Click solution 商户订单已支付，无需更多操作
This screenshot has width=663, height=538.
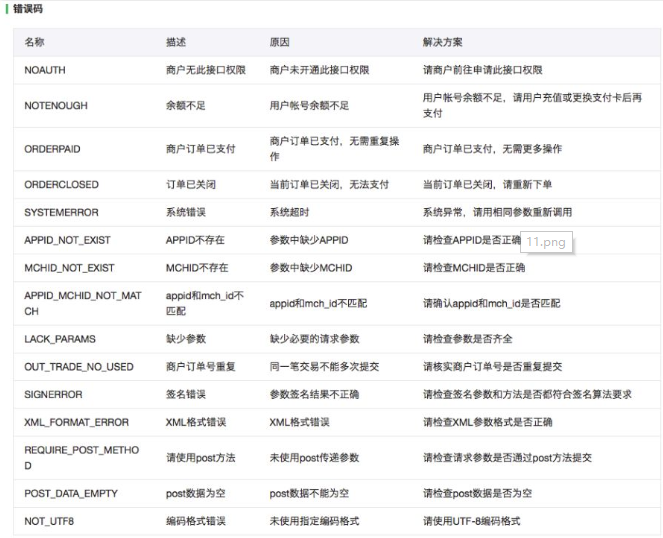493,149
